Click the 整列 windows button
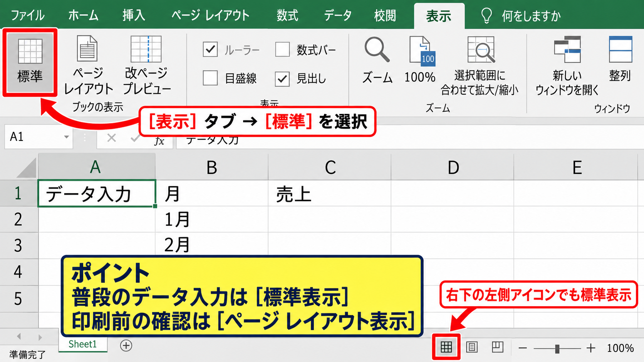This screenshot has height=362, width=644. pos(620,59)
